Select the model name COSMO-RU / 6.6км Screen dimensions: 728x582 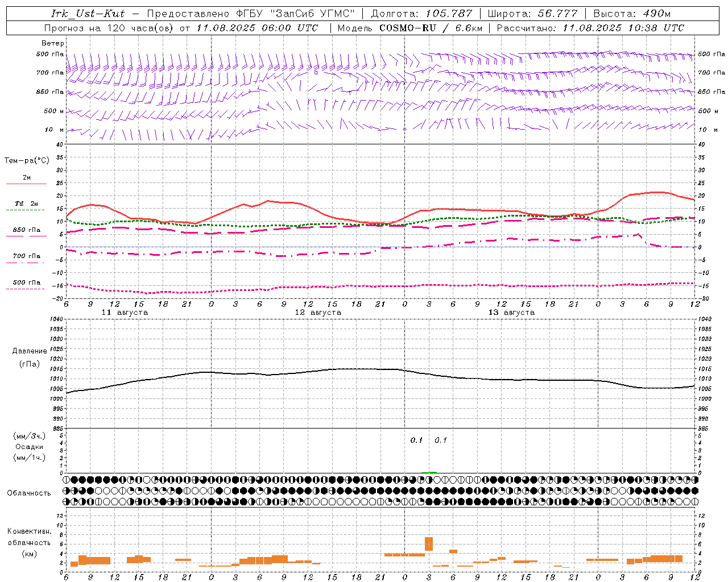431,28
